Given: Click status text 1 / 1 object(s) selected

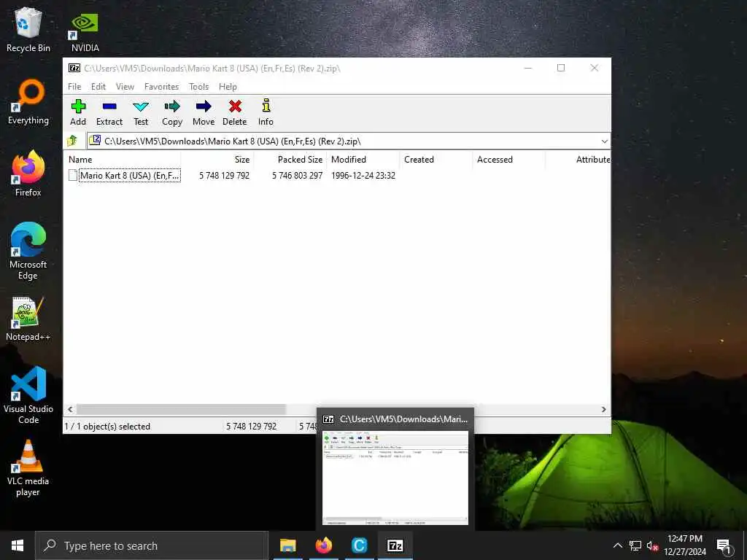Looking at the screenshot, I should 108,426.
